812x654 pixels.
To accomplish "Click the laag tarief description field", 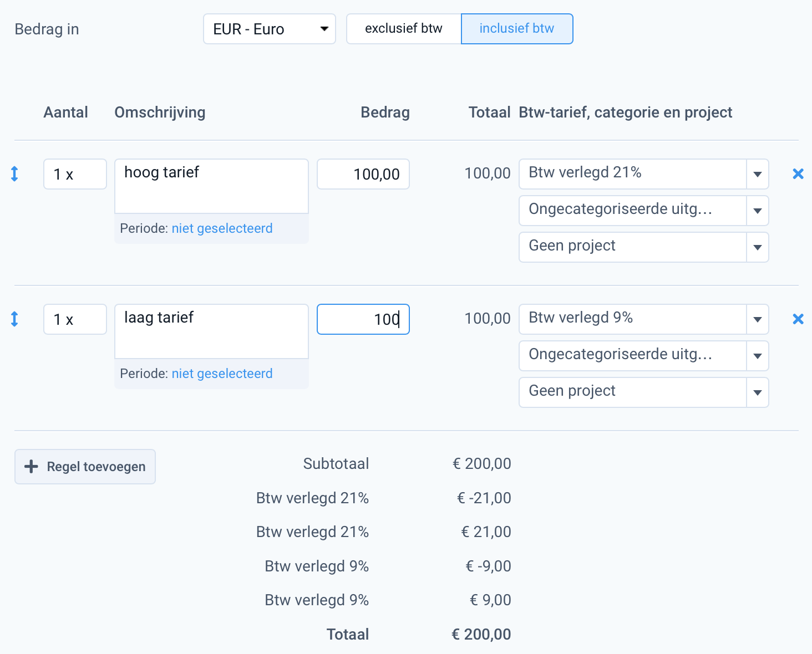I will tap(211, 331).
